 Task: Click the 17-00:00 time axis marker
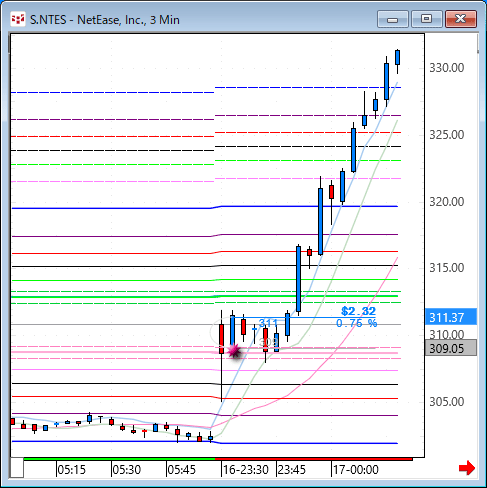pyautogui.click(x=356, y=470)
